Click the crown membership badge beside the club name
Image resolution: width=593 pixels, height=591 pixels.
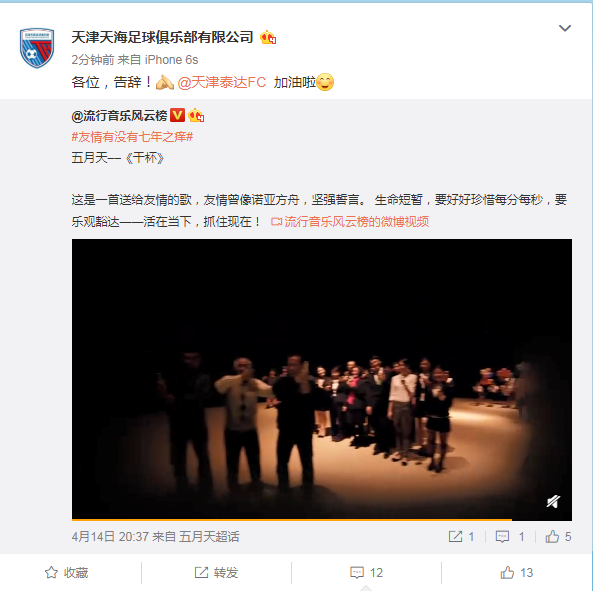tap(268, 37)
